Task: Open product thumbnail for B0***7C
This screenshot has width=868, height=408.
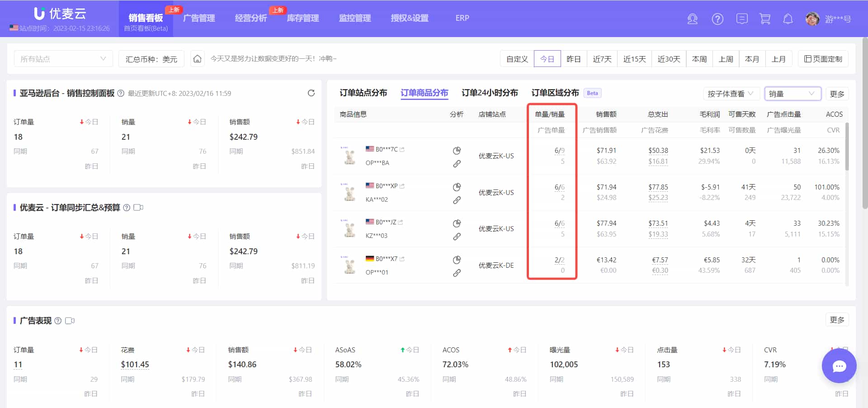Action: [349, 156]
